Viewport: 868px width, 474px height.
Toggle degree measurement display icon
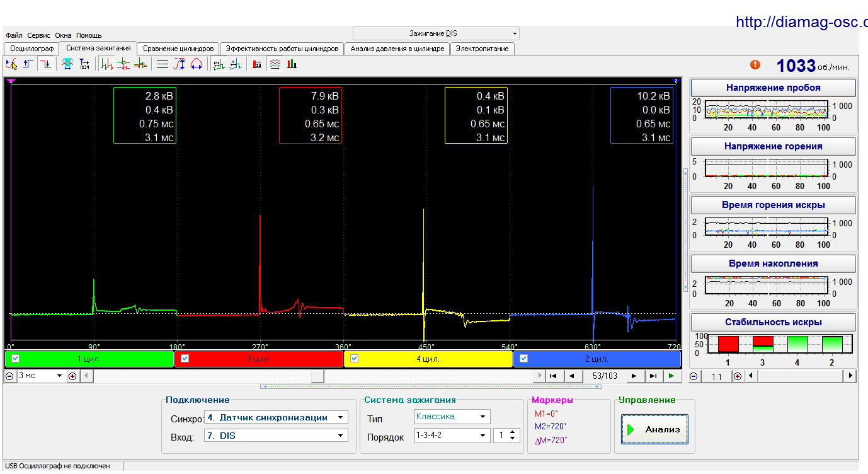click(x=236, y=64)
